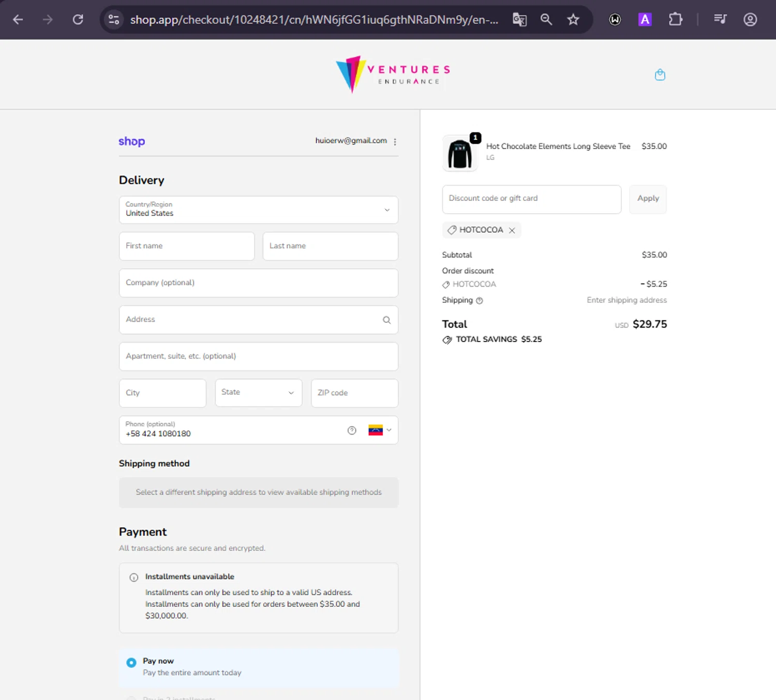
Task: Click the Enter shipping address text
Action: pyautogui.click(x=627, y=300)
